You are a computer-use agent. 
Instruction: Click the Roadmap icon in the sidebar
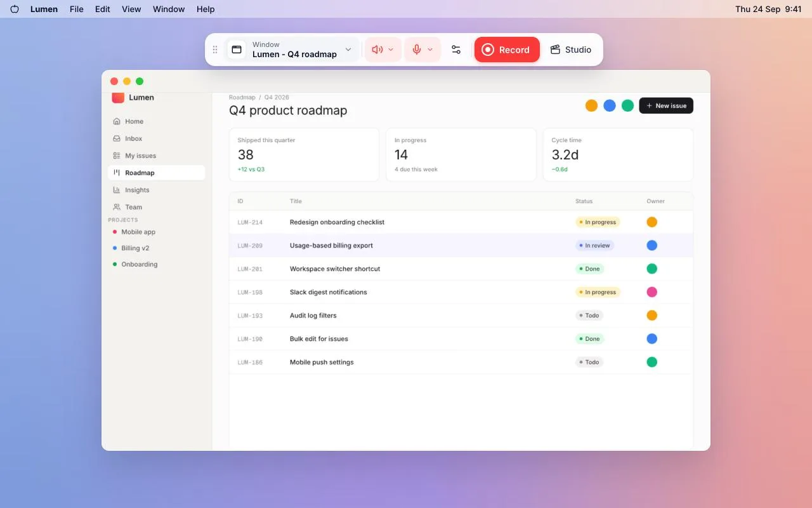[x=117, y=173]
